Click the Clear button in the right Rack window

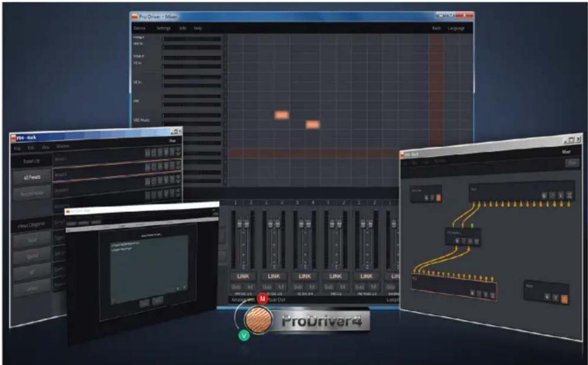click(572, 163)
